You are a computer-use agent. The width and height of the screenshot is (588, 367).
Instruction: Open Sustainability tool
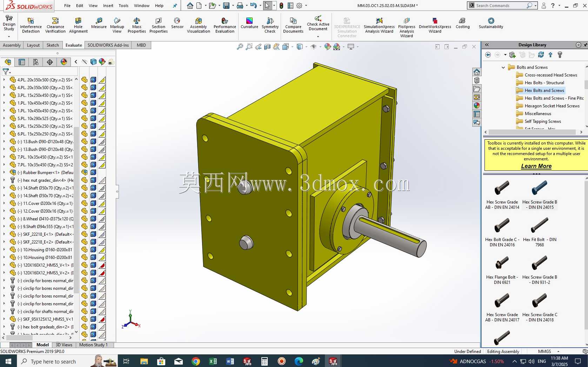click(x=491, y=23)
